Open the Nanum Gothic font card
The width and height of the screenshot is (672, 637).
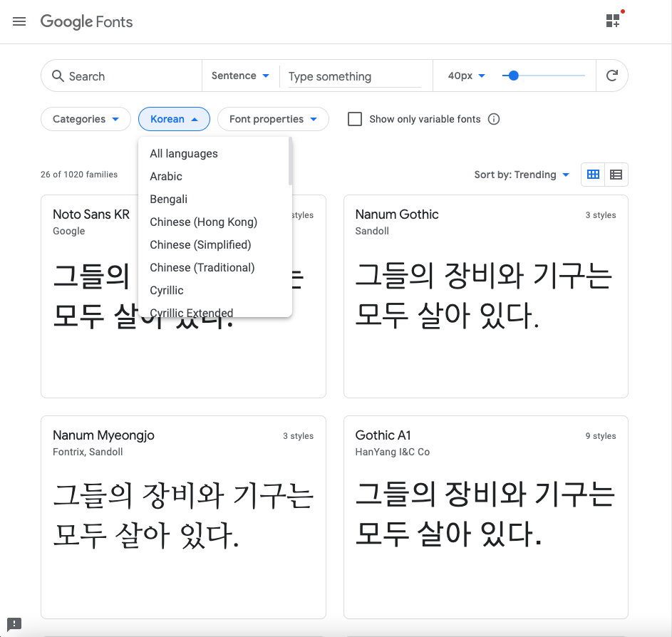click(x=486, y=296)
